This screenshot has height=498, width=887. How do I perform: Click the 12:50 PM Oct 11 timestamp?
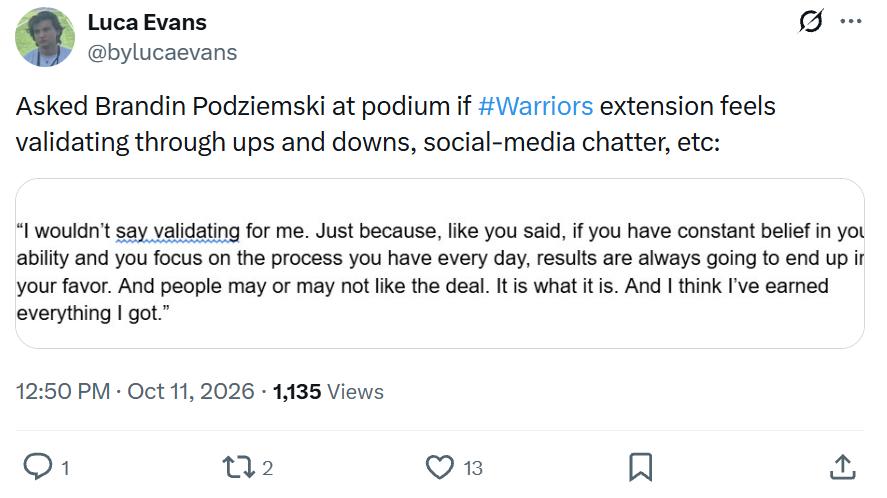[x=135, y=392]
